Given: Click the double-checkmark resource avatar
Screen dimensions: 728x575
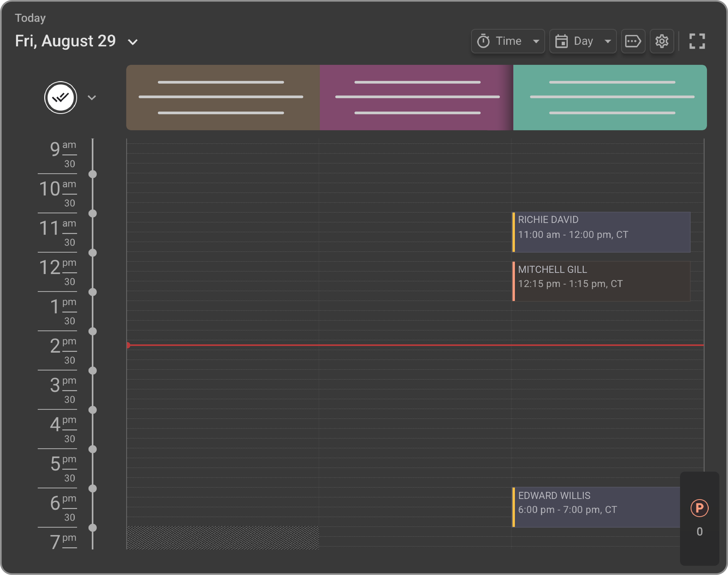Looking at the screenshot, I should tap(61, 97).
